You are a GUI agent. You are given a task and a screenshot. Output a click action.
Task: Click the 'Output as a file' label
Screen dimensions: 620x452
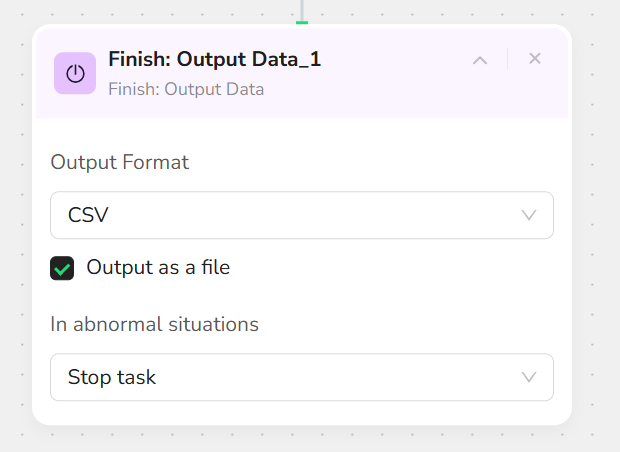(x=158, y=267)
